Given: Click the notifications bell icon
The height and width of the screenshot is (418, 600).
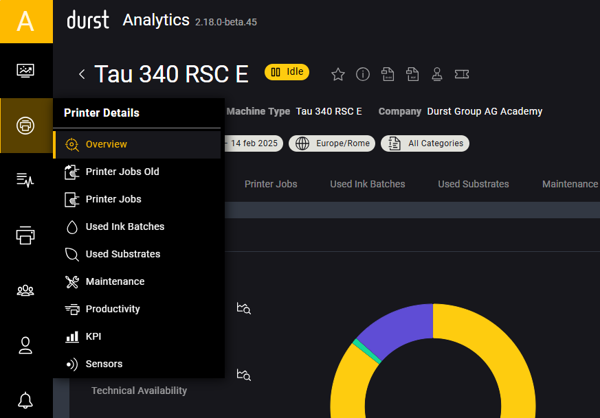Looking at the screenshot, I should [26, 400].
